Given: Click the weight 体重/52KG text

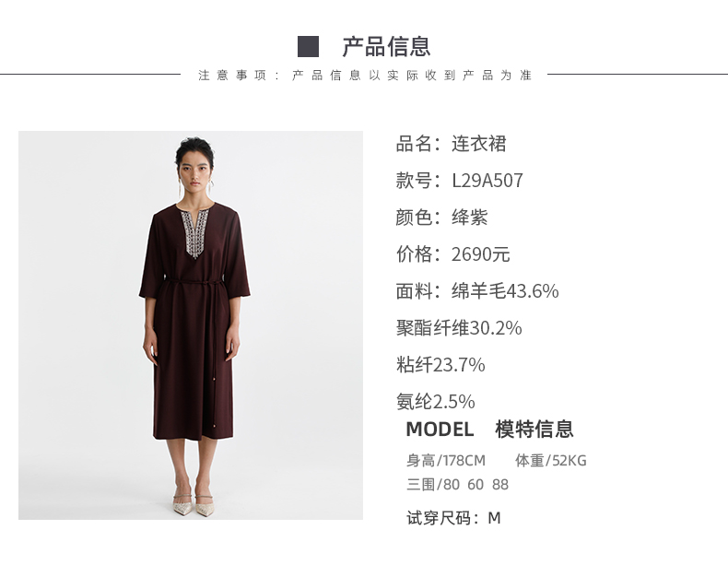Looking at the screenshot, I should (551, 461).
